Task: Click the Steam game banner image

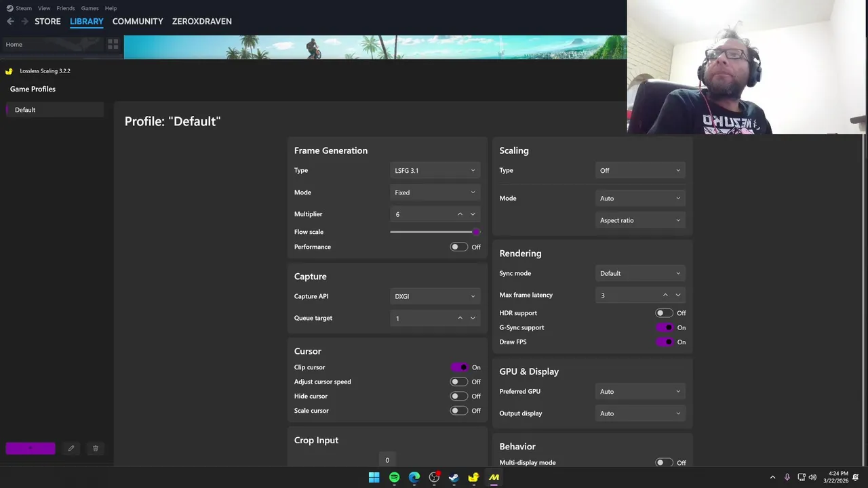Action: coord(375,47)
